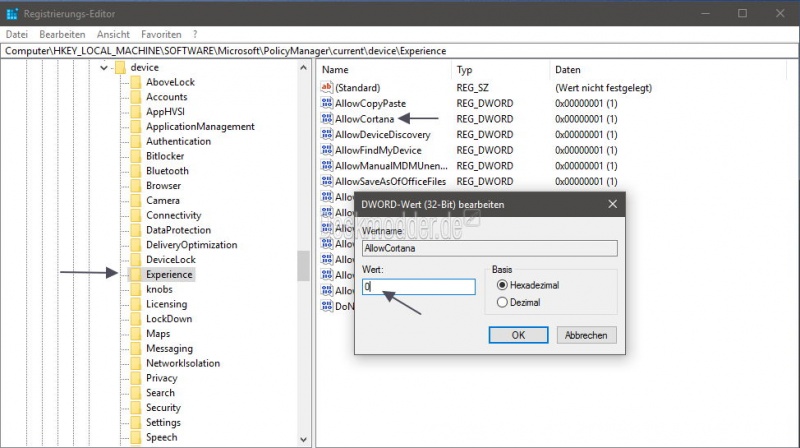Click the device folder icon

120,67
